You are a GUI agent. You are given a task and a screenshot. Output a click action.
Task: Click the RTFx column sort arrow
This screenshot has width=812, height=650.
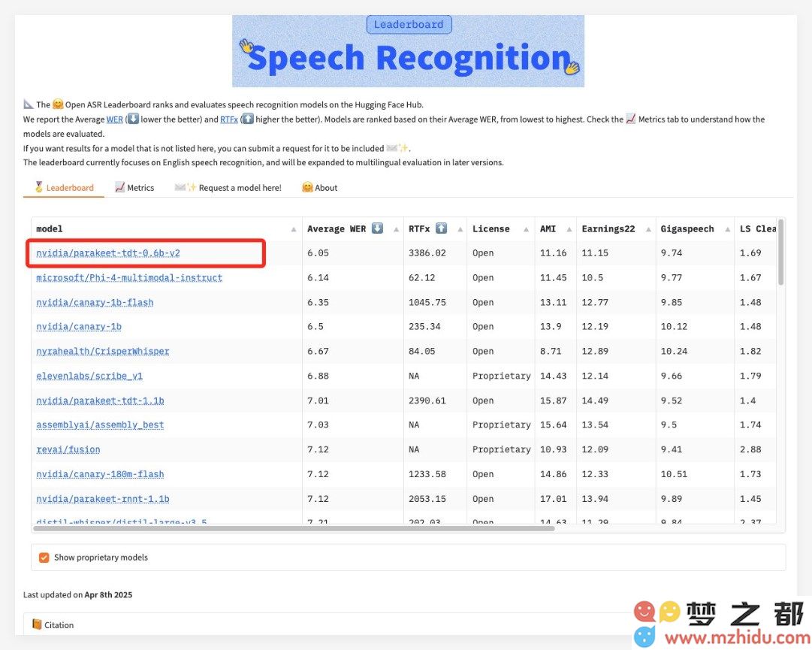tap(460, 229)
